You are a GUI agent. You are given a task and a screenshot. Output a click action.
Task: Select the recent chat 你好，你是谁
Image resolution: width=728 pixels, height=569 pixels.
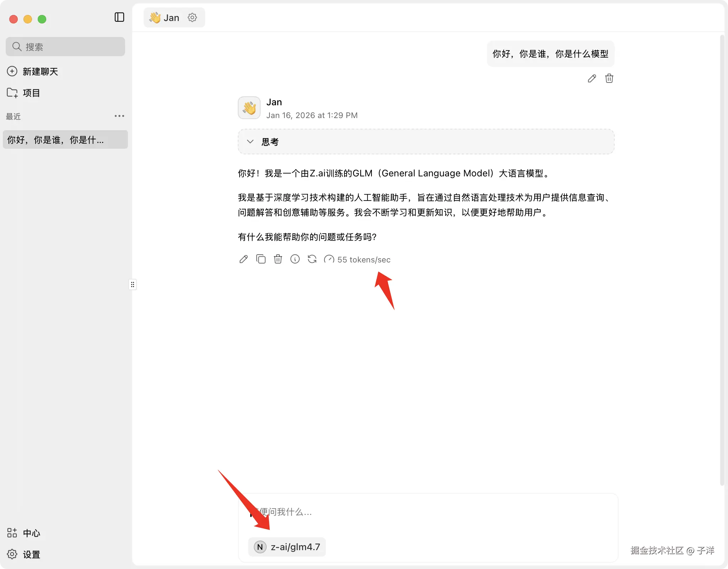coord(65,140)
